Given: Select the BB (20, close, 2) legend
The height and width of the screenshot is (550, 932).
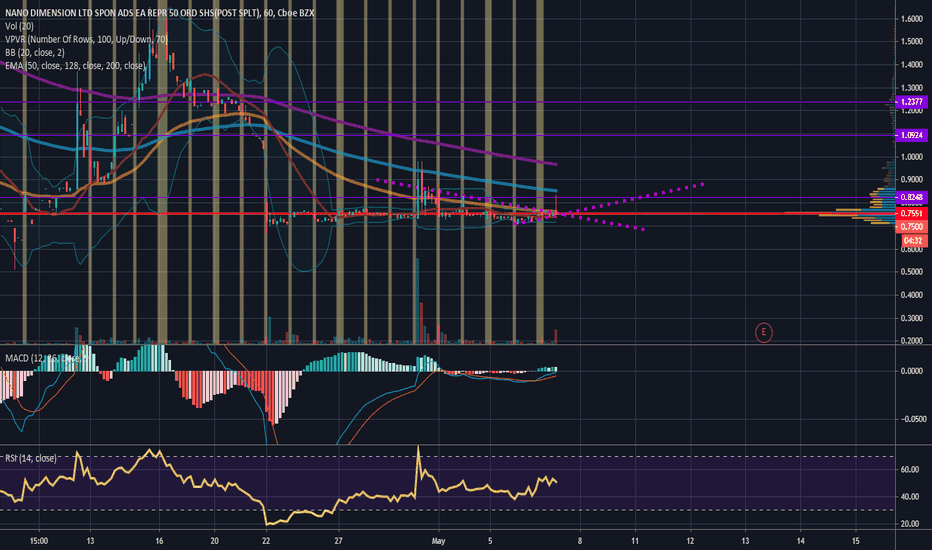Looking at the screenshot, I should (x=34, y=52).
